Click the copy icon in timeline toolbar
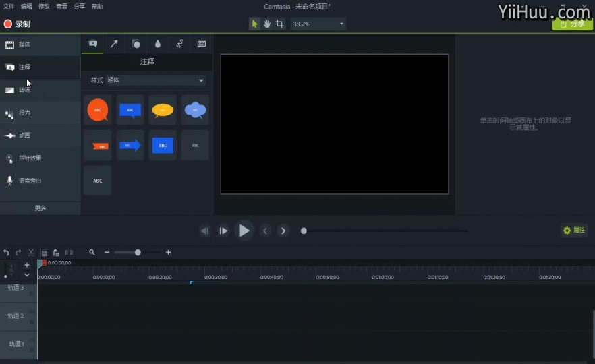 pyautogui.click(x=44, y=253)
